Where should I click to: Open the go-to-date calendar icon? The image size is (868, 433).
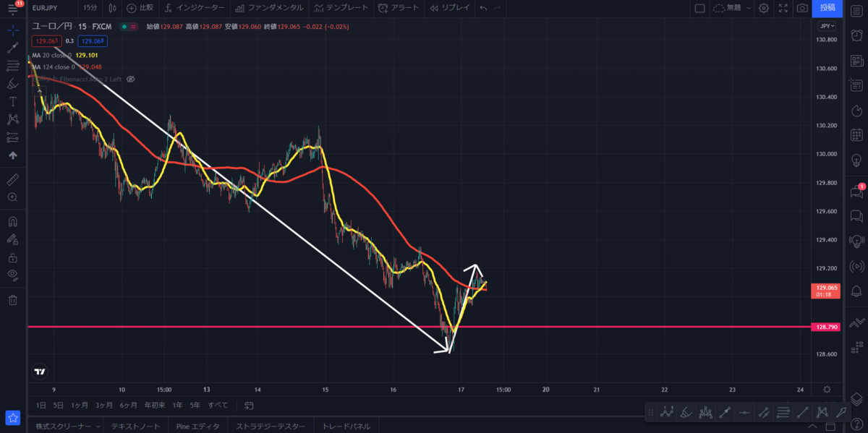(x=249, y=405)
